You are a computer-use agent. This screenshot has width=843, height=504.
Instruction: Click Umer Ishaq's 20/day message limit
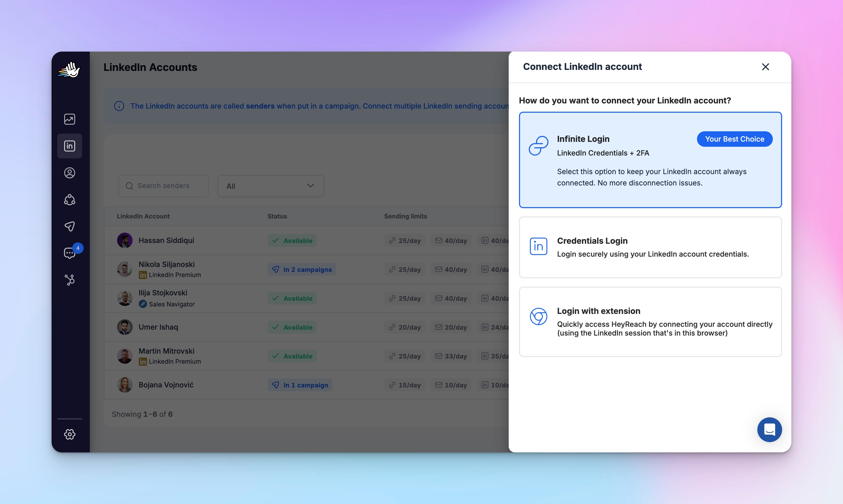(x=451, y=327)
